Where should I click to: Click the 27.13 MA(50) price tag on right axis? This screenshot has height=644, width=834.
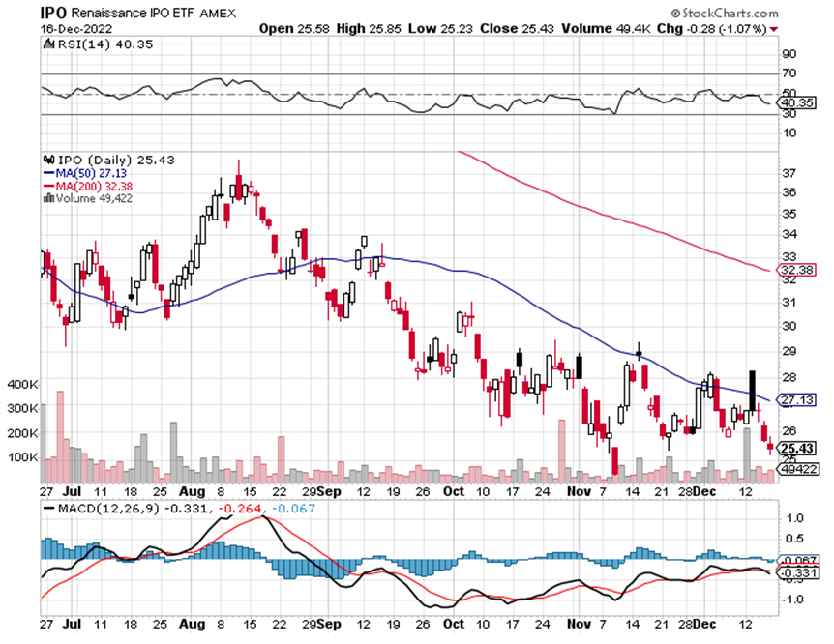point(795,399)
